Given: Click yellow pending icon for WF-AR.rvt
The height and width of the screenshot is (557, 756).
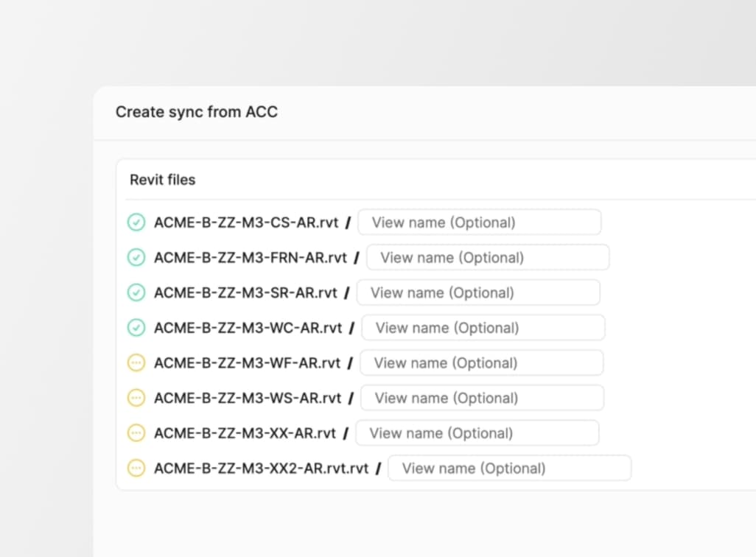Looking at the screenshot, I should tap(136, 362).
